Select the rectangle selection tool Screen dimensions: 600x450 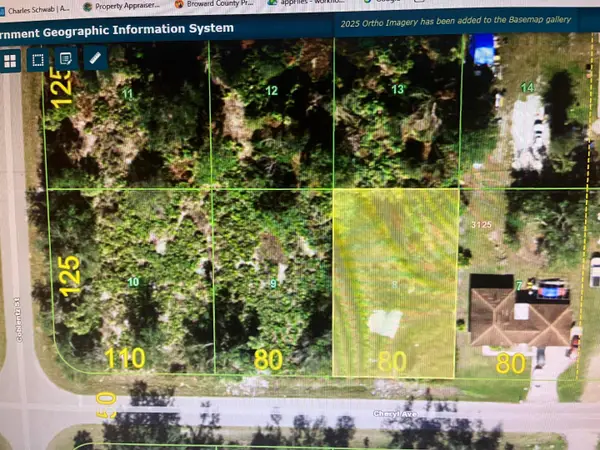38,59
